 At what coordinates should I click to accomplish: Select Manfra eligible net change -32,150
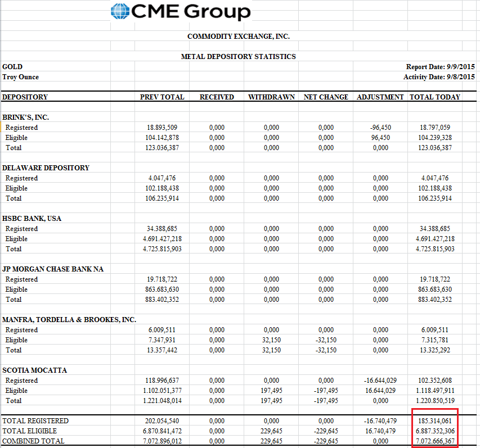[x=326, y=340]
